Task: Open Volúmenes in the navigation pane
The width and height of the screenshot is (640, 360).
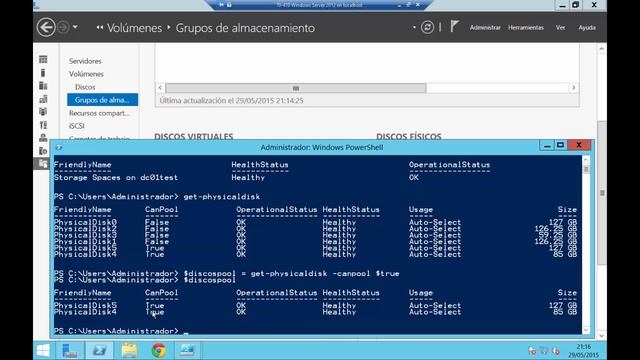Action: point(86,74)
